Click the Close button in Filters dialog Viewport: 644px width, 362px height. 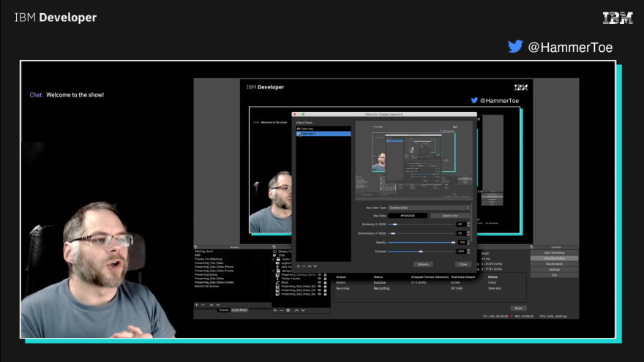(x=463, y=264)
